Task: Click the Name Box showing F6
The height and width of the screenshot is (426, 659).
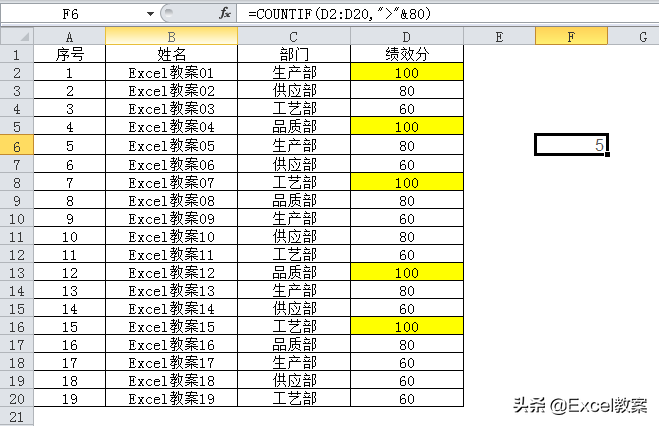Action: 72,13
